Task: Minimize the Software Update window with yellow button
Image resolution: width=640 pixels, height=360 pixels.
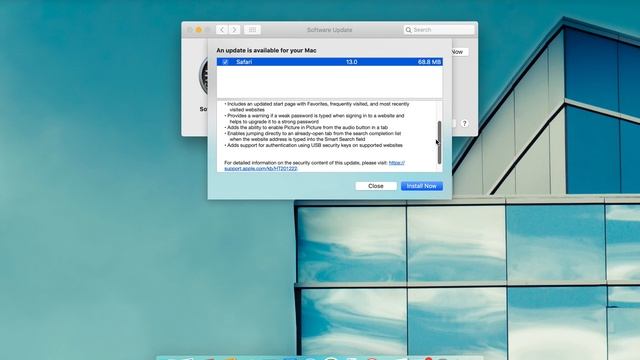Action: point(199,30)
